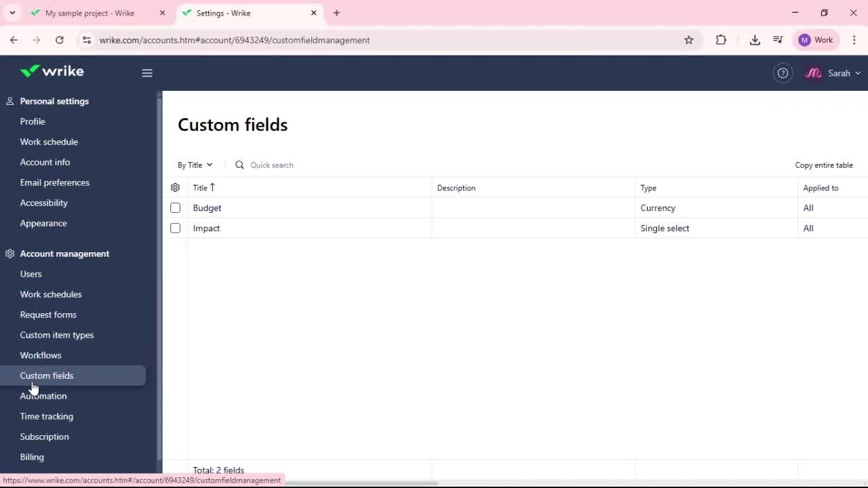Viewport: 868px width, 488px height.
Task: View site information icon in address bar
Action: (86, 40)
